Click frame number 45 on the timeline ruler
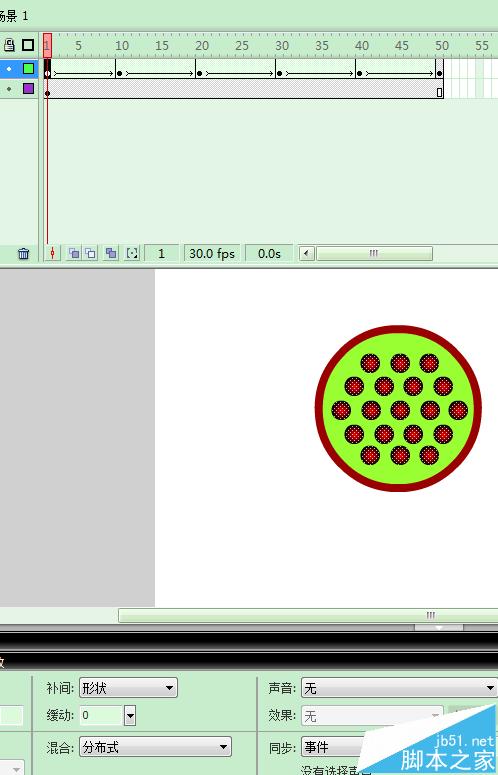 pos(402,45)
